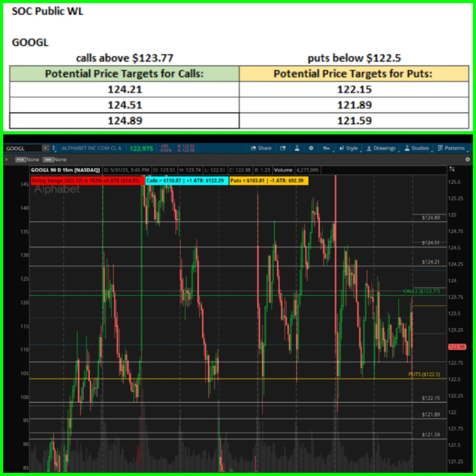Click the 121.89 cell in puts targets table
Screen dimensions: 476x476
(354, 105)
